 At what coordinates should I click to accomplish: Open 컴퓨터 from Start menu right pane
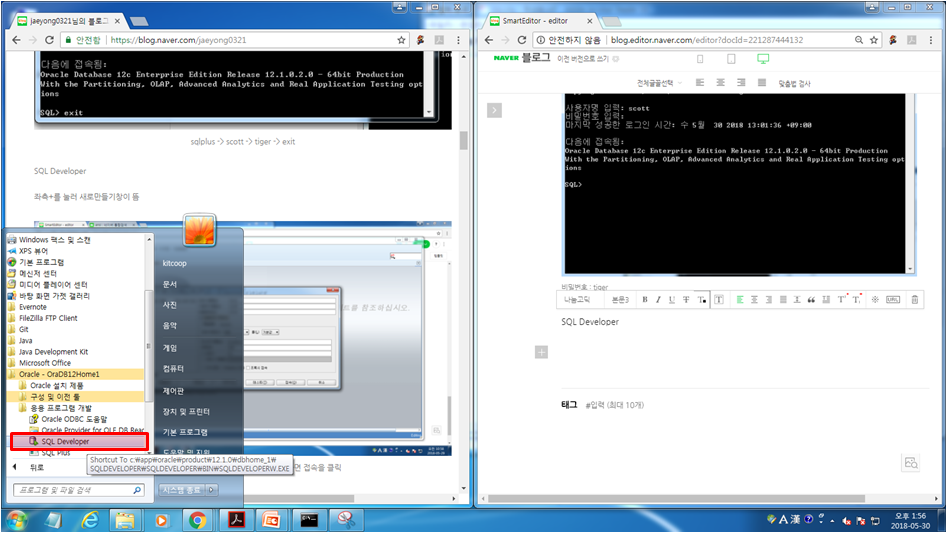click(173, 369)
